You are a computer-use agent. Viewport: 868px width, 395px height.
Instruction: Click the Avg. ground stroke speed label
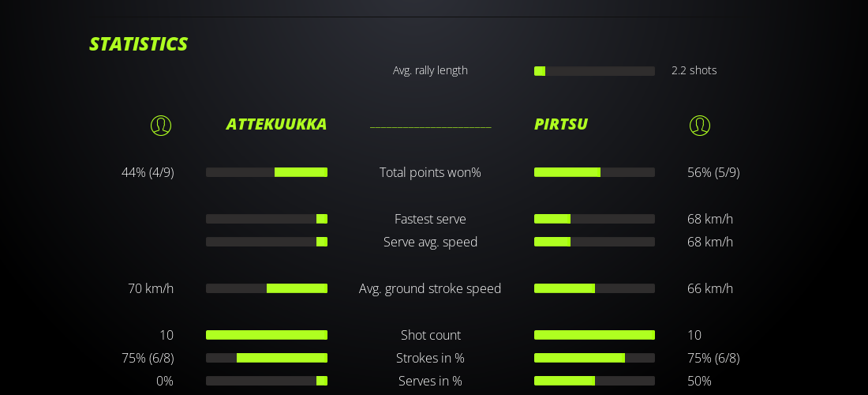click(x=430, y=288)
